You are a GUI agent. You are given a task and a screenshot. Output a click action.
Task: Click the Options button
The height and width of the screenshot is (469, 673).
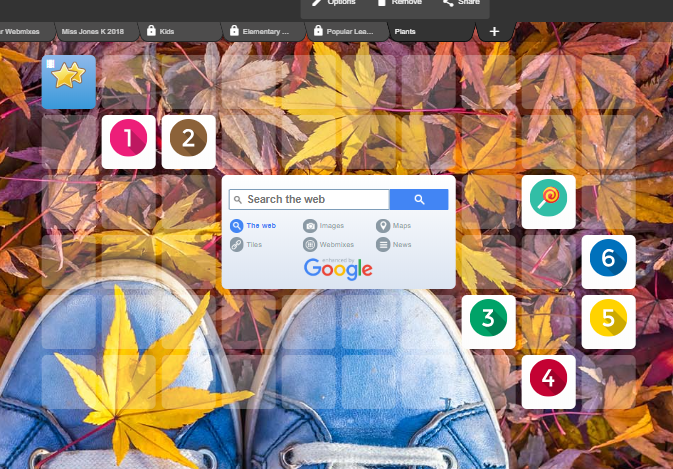tap(333, 3)
